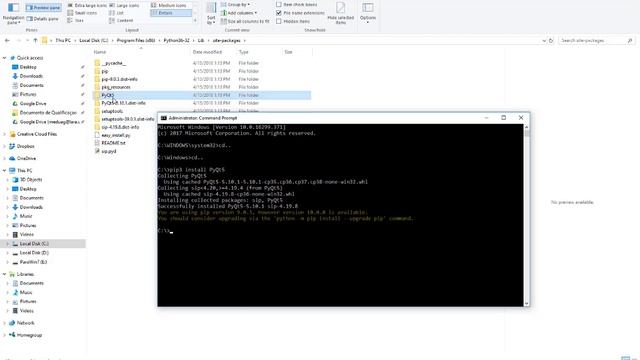Click Local Disk (C:) in address path
The width and height of the screenshot is (640, 360).
click(x=93, y=40)
